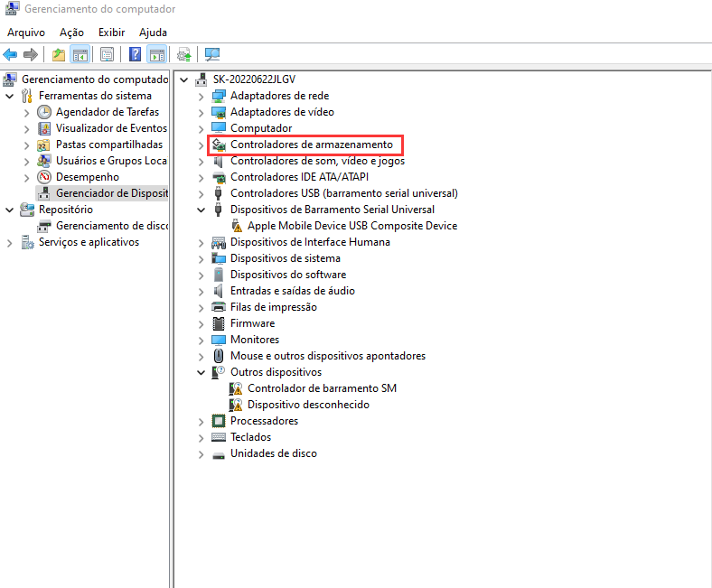
Task: Click the Update driver toolbar icon
Action: [184, 55]
